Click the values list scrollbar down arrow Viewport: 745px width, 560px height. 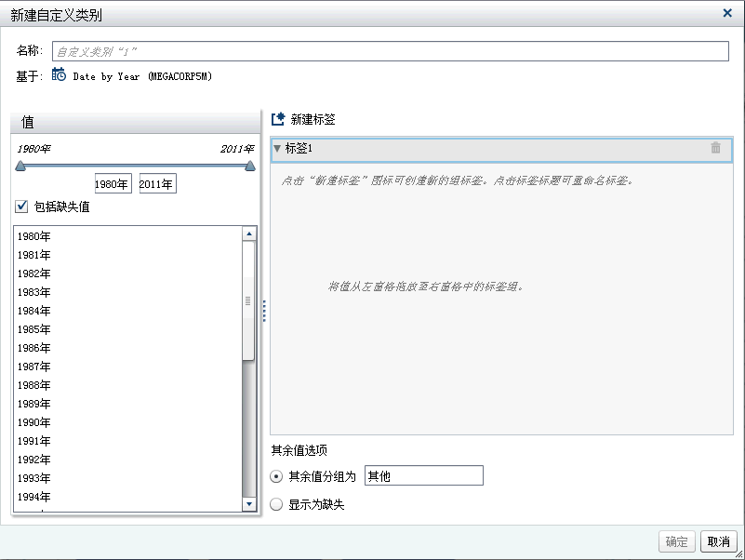(250, 503)
